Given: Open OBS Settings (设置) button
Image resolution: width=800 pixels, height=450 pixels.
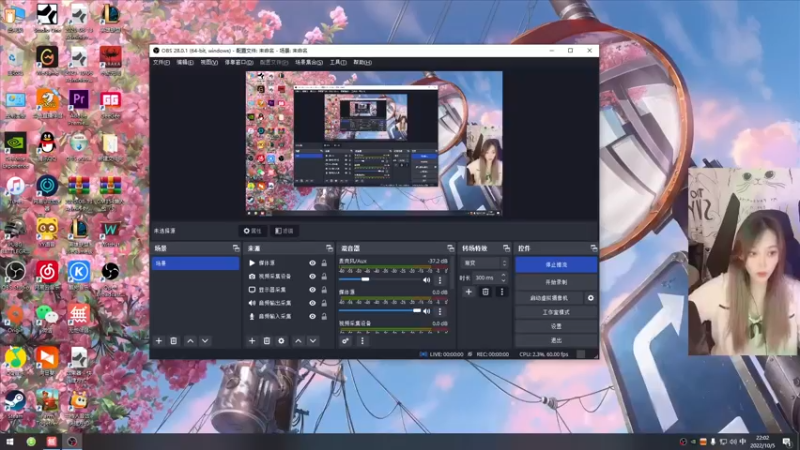Looking at the screenshot, I should pyautogui.click(x=556, y=326).
